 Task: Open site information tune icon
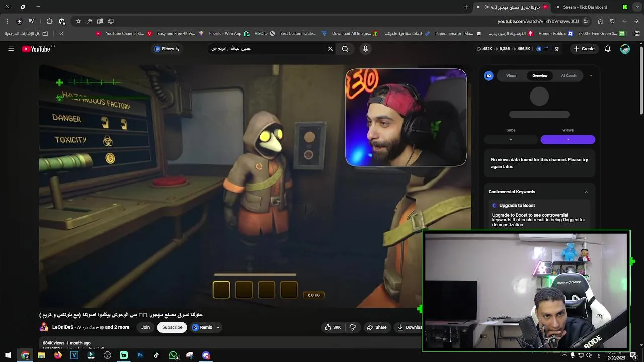586,21
